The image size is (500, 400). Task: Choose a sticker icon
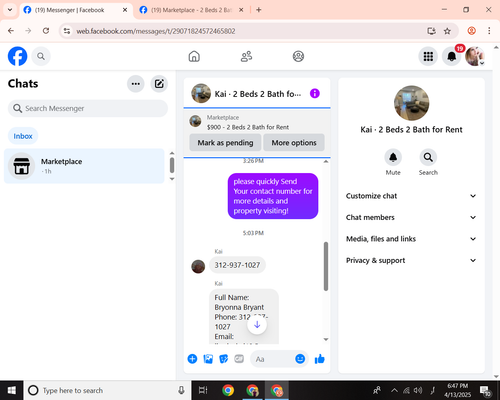(x=224, y=359)
